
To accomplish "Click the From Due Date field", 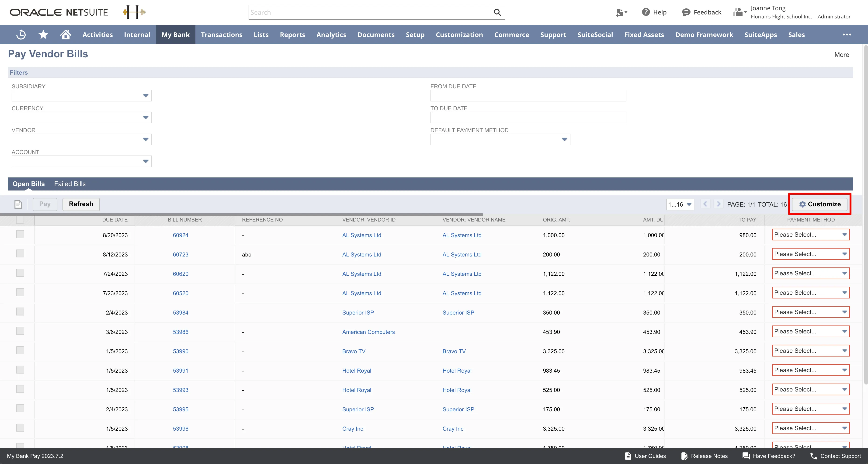I will tap(528, 96).
